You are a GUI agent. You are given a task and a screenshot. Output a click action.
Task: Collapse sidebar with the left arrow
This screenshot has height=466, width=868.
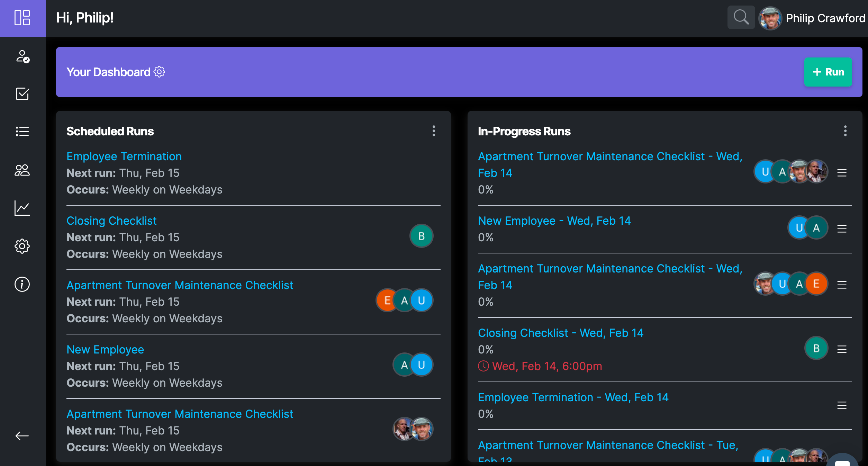[22, 436]
